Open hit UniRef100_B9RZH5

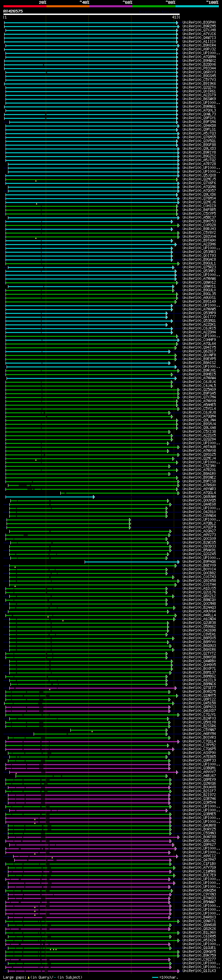(x=199, y=26)
